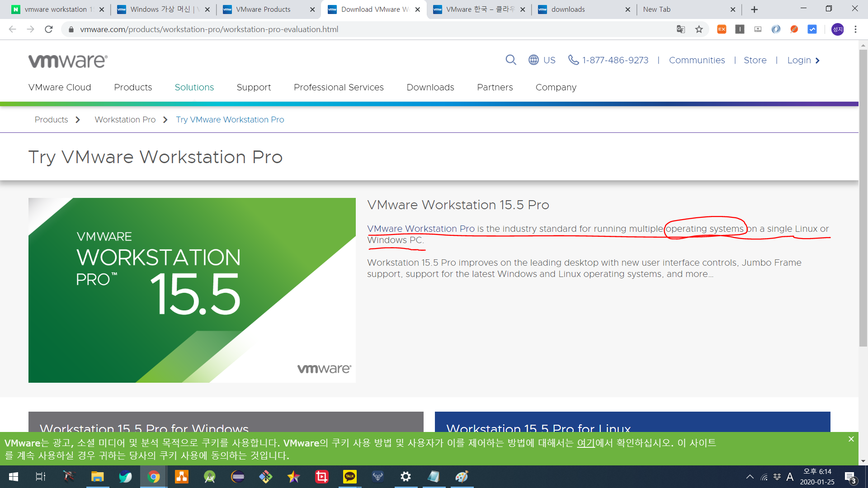
Task: Click the globe US region icon
Action: (x=533, y=60)
